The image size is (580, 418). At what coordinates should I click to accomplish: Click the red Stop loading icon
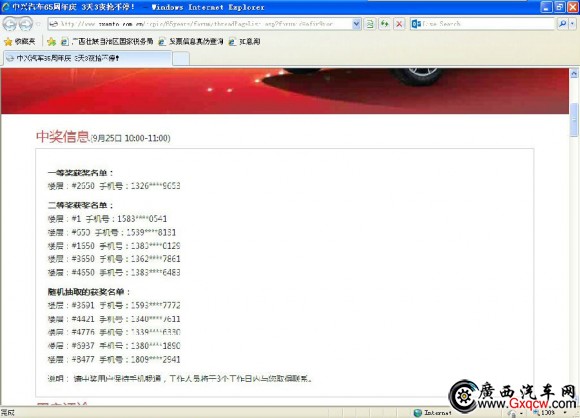[399, 24]
